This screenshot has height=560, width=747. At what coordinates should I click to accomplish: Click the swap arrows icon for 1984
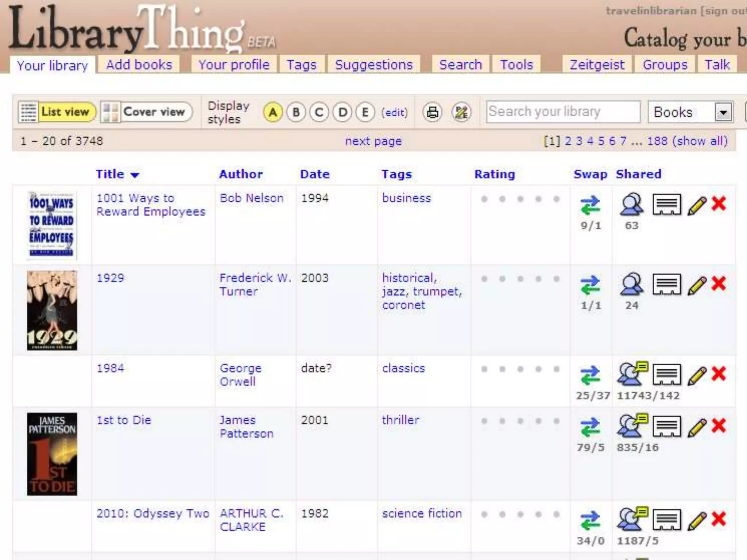pos(590,375)
